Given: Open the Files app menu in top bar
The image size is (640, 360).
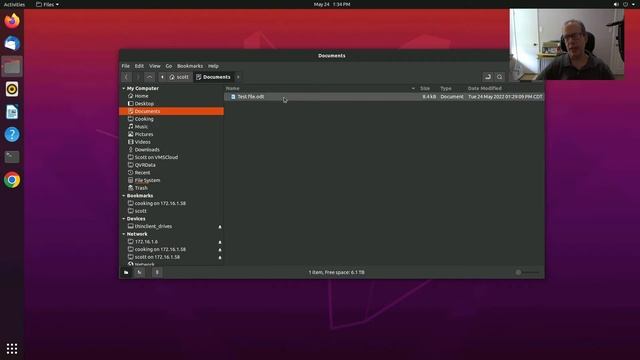Looking at the screenshot, I should 47,4.
